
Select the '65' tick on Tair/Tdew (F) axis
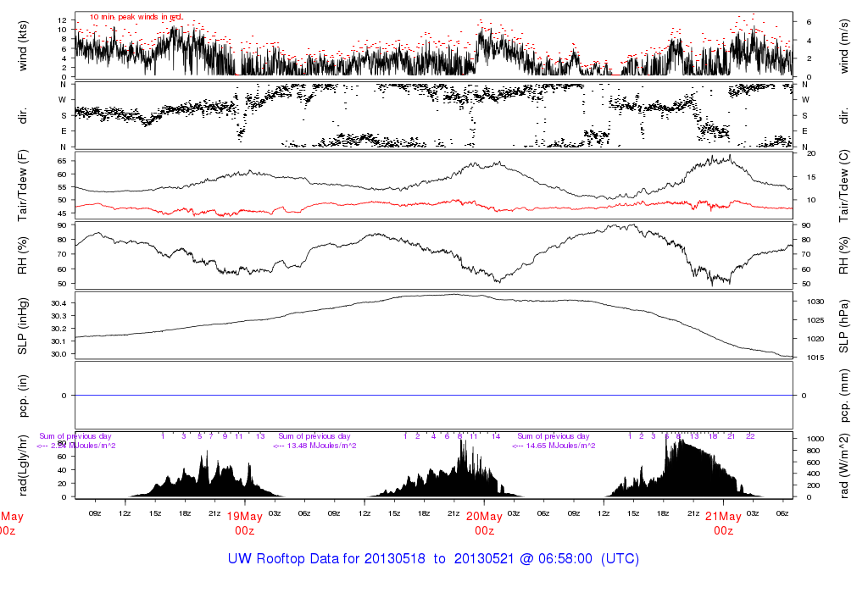[x=62, y=161]
